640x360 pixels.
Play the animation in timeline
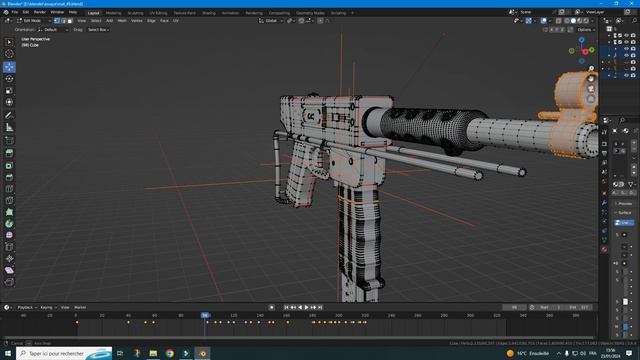click(x=307, y=307)
